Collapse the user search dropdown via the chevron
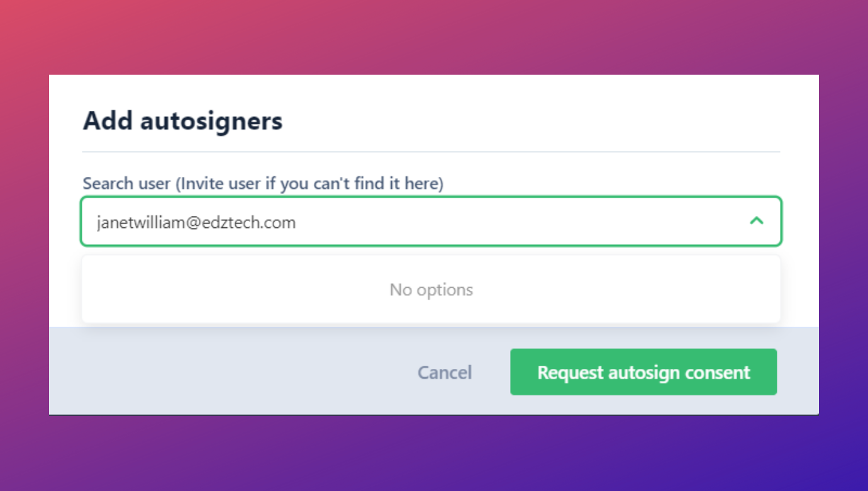 pyautogui.click(x=757, y=221)
